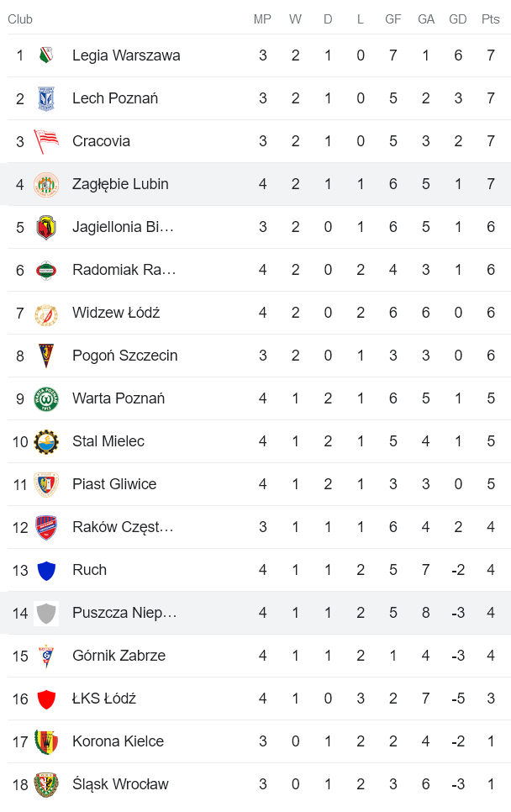511x812 pixels.
Task: Click the Cracovia club crest
Action: click(46, 141)
